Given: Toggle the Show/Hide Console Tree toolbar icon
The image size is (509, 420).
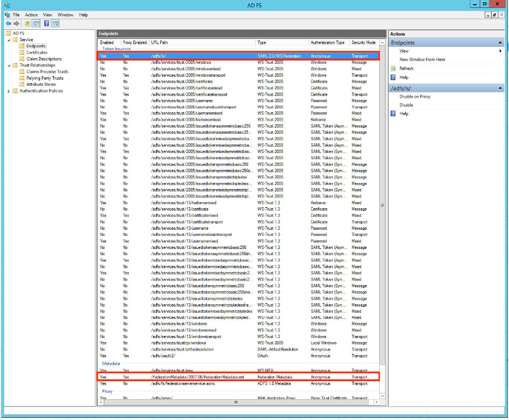Looking at the screenshot, I should click(x=36, y=23).
